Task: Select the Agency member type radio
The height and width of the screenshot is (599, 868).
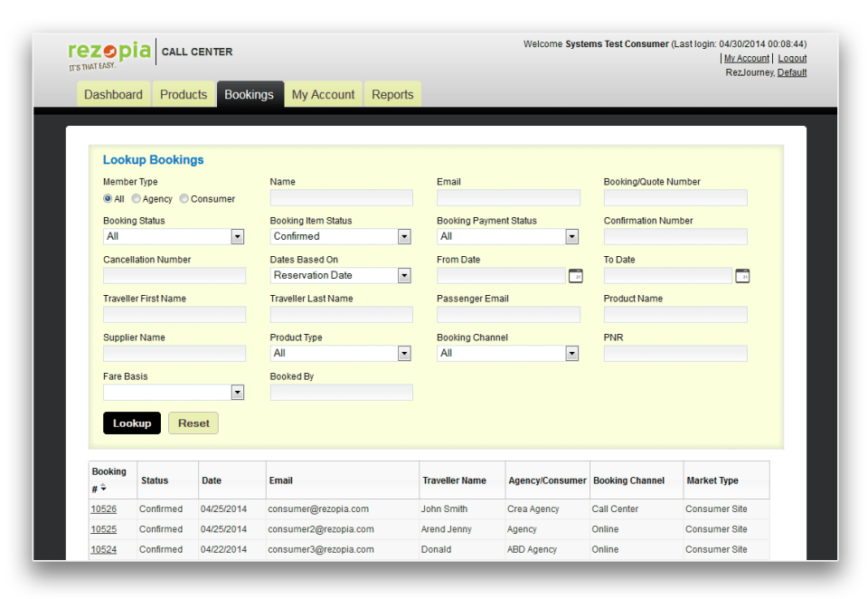Action: click(136, 198)
